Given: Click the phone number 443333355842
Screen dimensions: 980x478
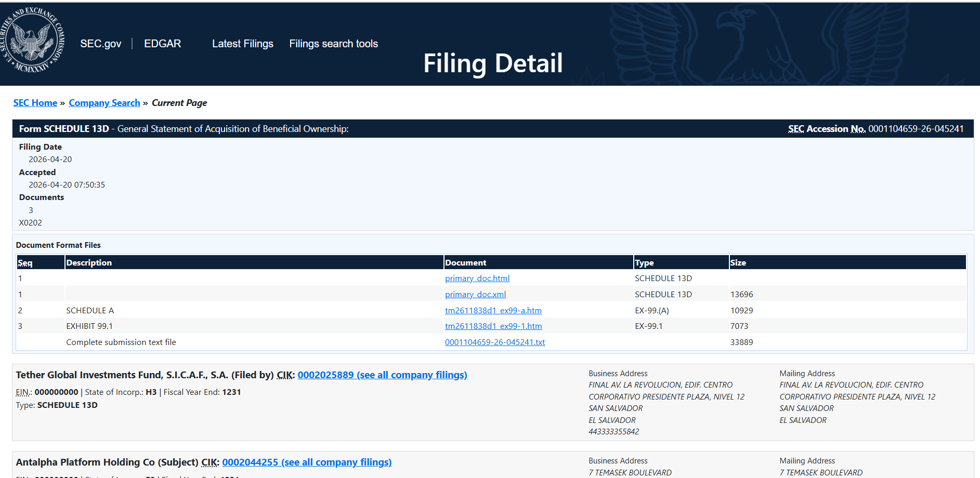Looking at the screenshot, I should [x=614, y=432].
